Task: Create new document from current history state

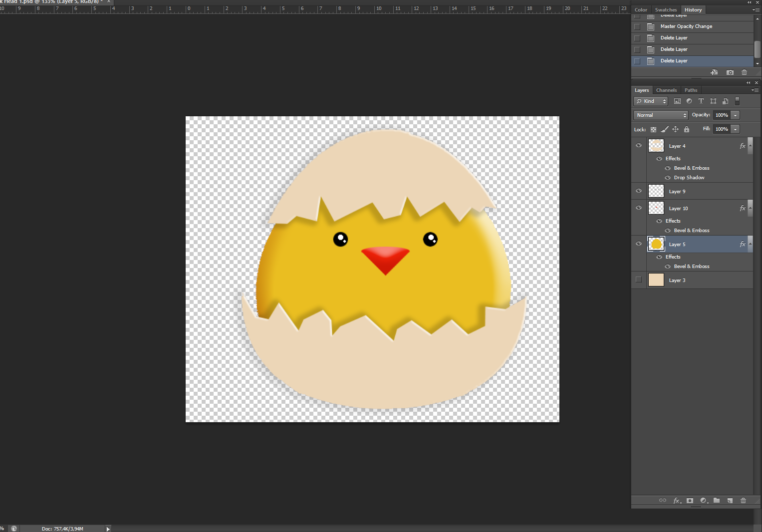Action: click(x=714, y=72)
